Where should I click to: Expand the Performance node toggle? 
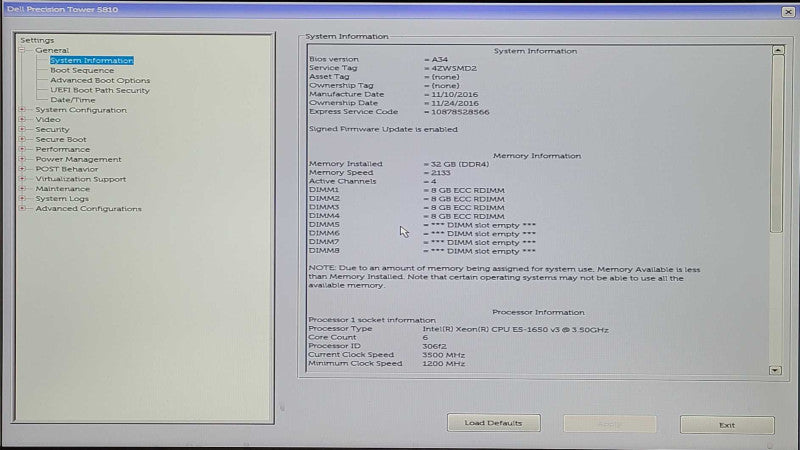[x=22, y=149]
